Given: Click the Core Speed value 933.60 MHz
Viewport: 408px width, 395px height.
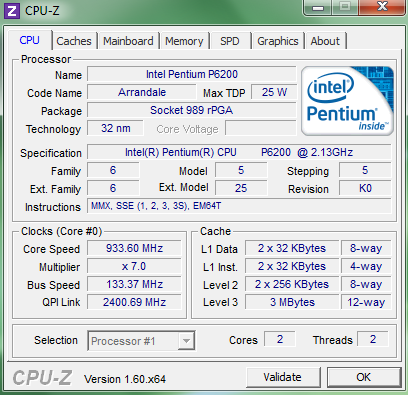Looking at the screenshot, I should point(134,248).
